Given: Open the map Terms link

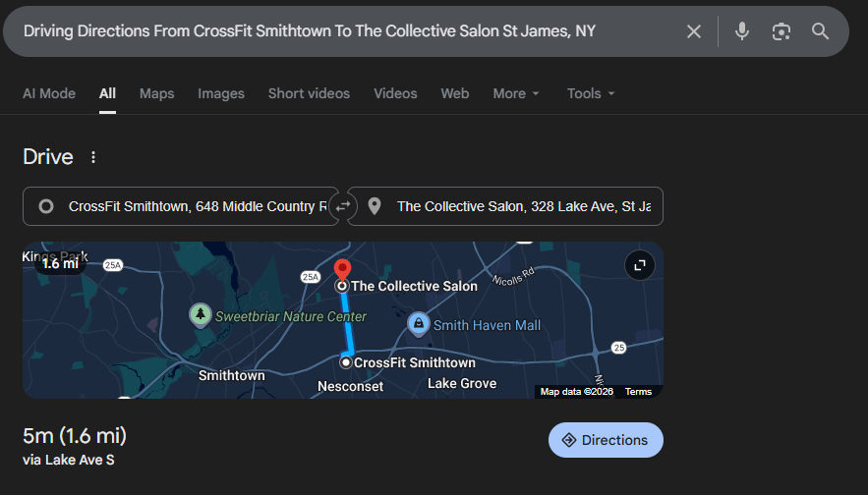Looking at the screenshot, I should pos(638,392).
